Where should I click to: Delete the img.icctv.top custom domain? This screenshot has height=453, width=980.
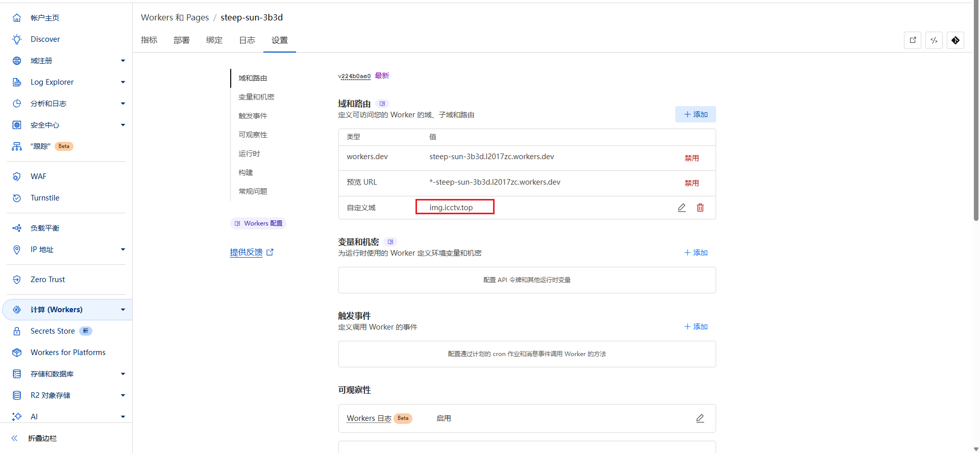(x=700, y=208)
